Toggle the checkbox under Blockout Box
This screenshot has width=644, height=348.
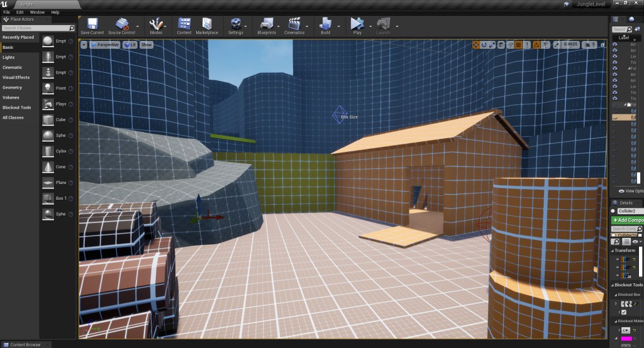[624, 312]
